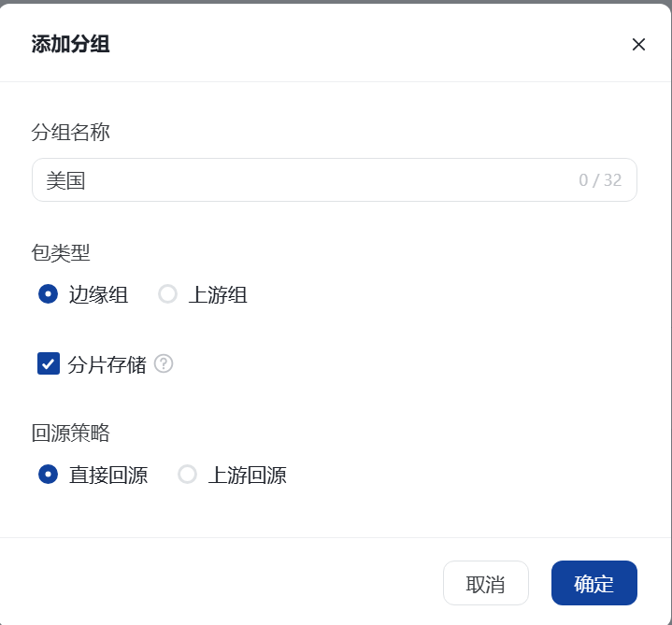Viewport: 672px width, 625px height.
Task: Confirm with the 确定 button
Action: (x=593, y=584)
